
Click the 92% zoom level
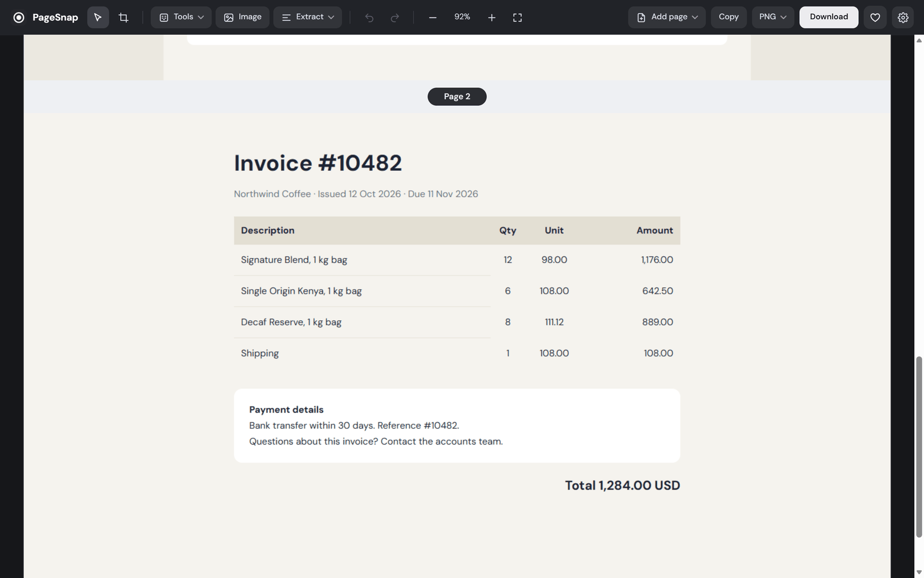coord(462,17)
